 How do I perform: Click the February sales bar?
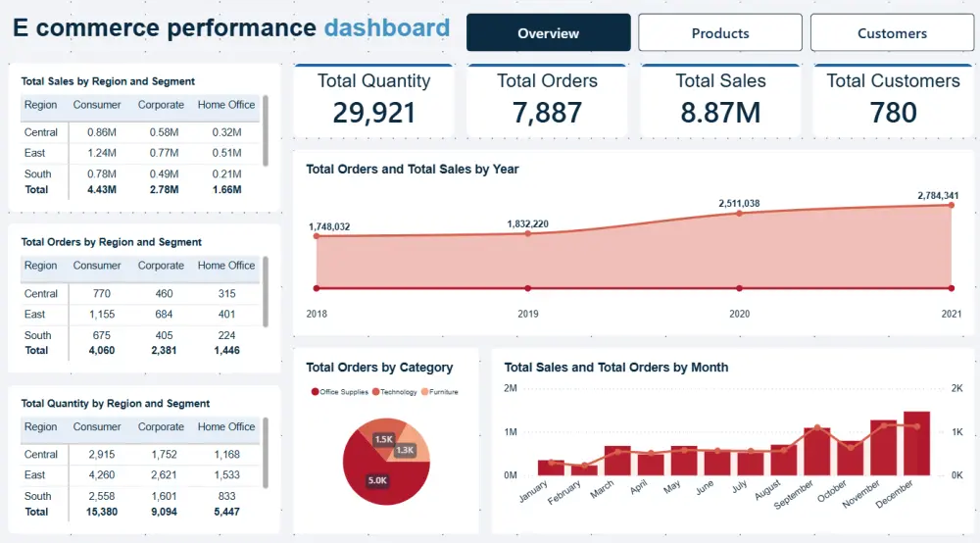[584, 470]
